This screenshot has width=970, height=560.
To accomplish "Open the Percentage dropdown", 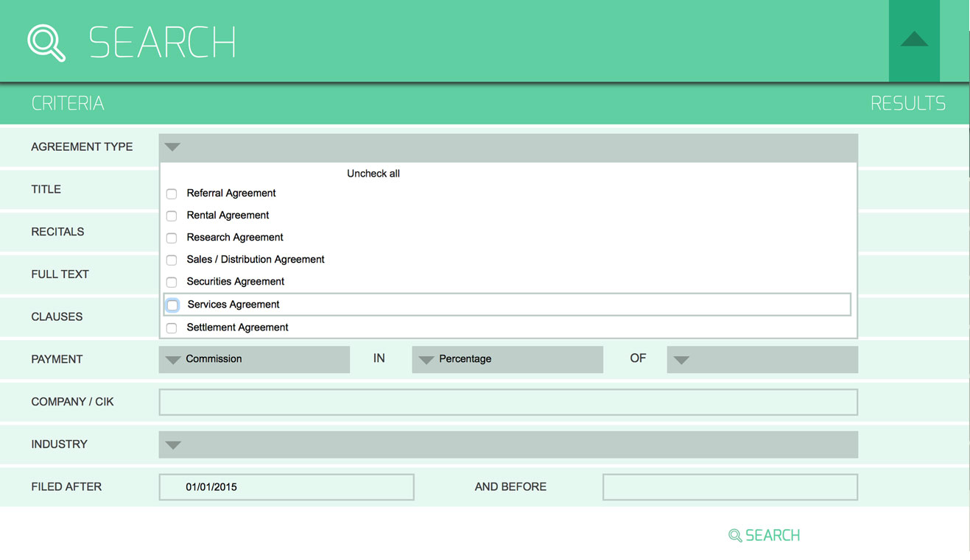I will tap(507, 360).
